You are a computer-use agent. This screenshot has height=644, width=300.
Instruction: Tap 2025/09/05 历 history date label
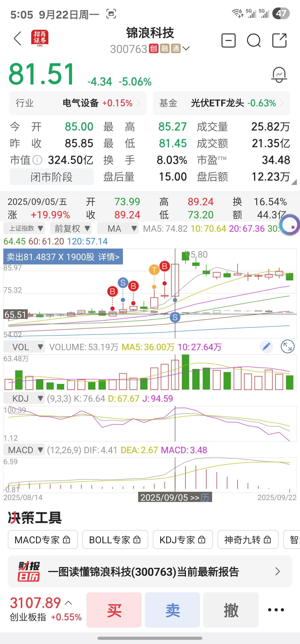pos(175,497)
